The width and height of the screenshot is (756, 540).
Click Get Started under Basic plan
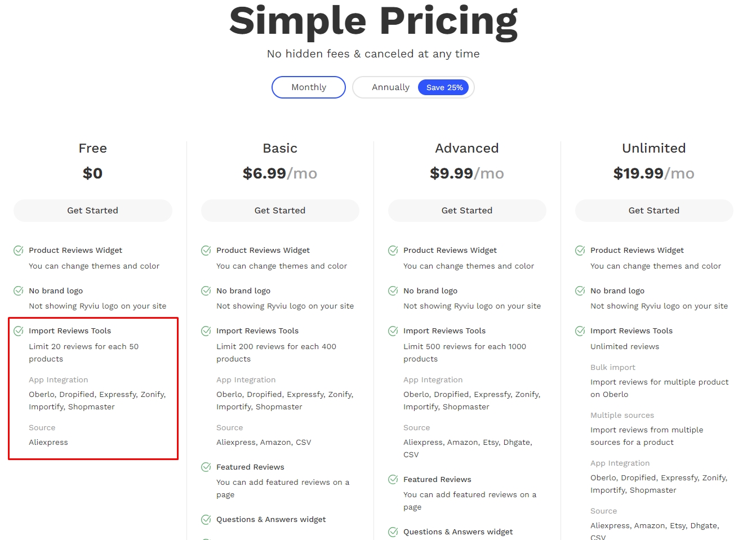280,211
